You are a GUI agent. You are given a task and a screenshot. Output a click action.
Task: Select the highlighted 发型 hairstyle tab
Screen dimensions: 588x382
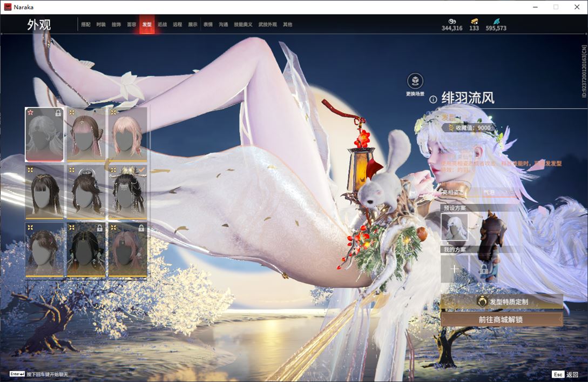[147, 24]
